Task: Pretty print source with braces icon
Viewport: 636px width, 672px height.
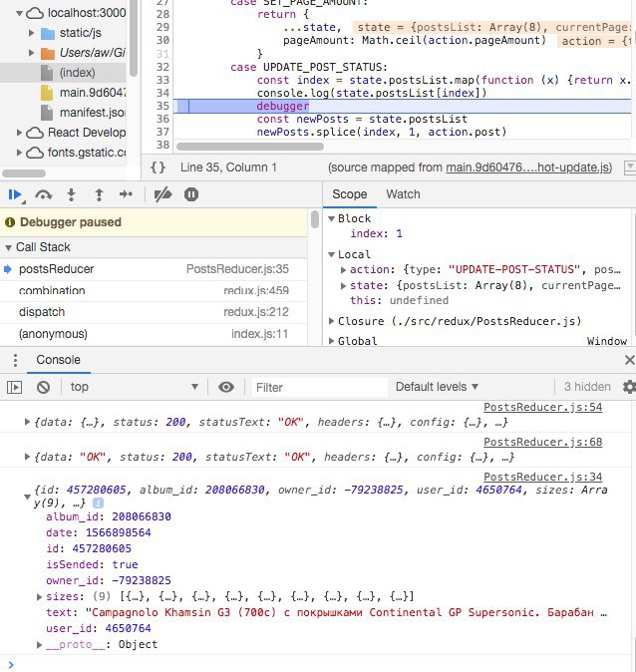Action: click(158, 168)
